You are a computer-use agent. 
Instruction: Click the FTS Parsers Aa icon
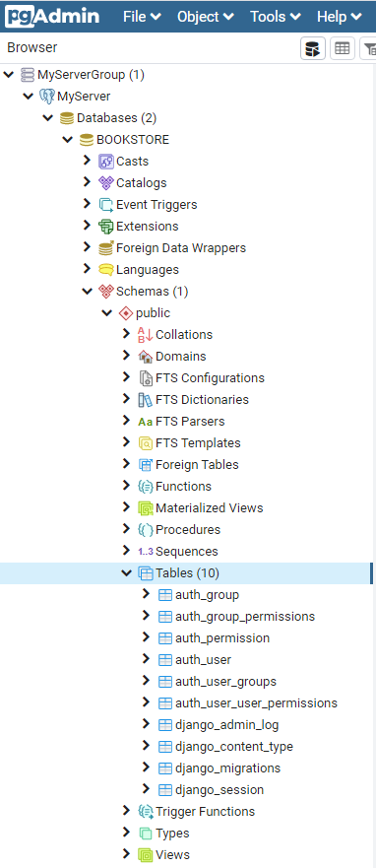tap(146, 422)
